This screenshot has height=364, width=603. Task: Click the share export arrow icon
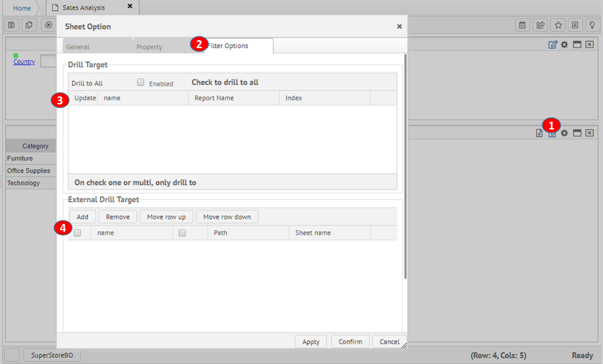click(x=540, y=25)
